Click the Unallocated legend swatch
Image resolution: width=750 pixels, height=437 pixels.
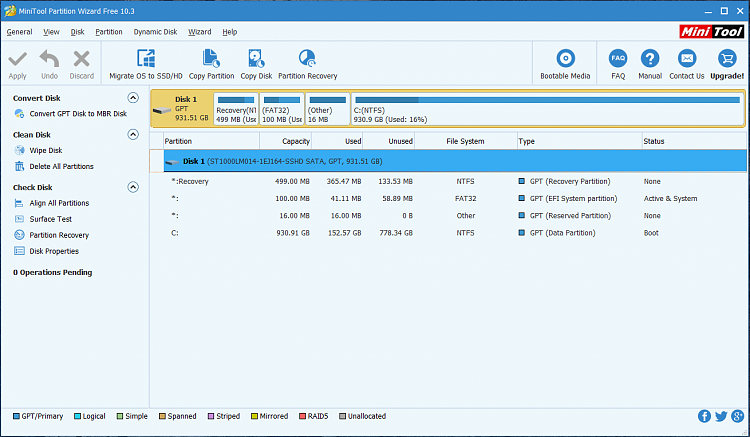(342, 416)
